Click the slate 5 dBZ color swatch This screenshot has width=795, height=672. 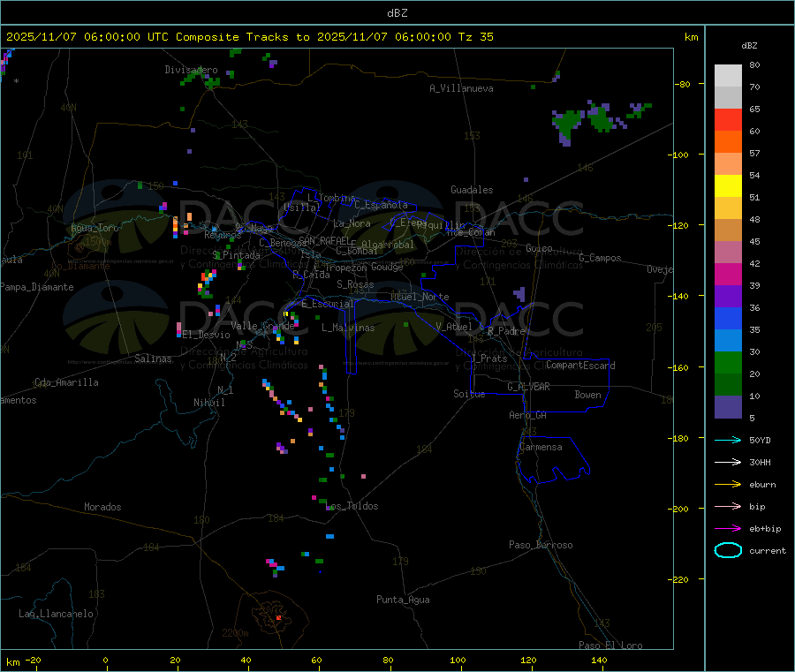click(728, 407)
